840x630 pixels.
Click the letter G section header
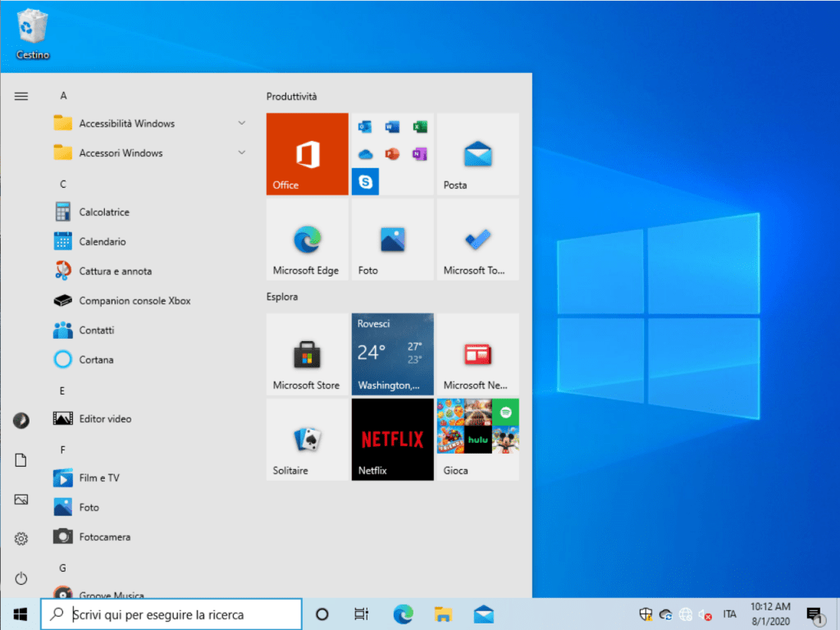point(62,568)
